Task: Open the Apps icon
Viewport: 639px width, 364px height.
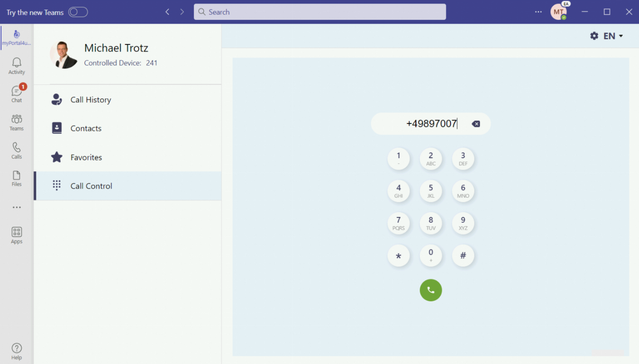Action: click(x=17, y=235)
